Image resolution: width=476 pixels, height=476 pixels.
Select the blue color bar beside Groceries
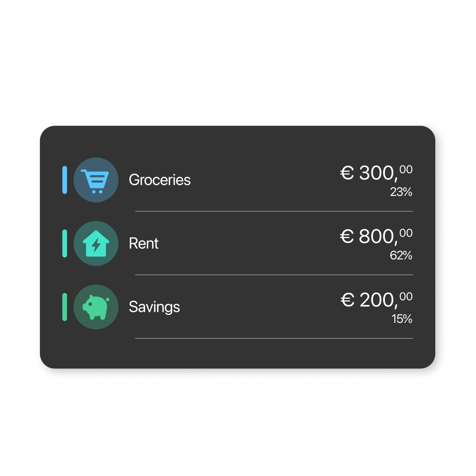(65, 180)
